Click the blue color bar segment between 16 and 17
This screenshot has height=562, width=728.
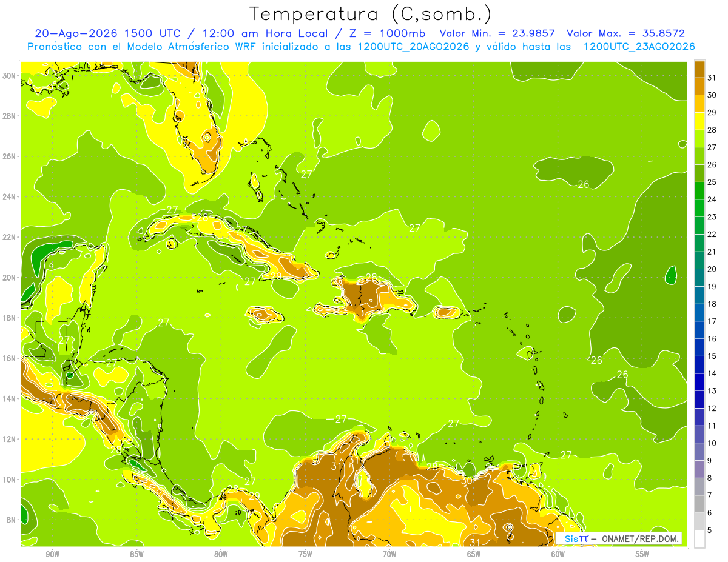click(699, 330)
